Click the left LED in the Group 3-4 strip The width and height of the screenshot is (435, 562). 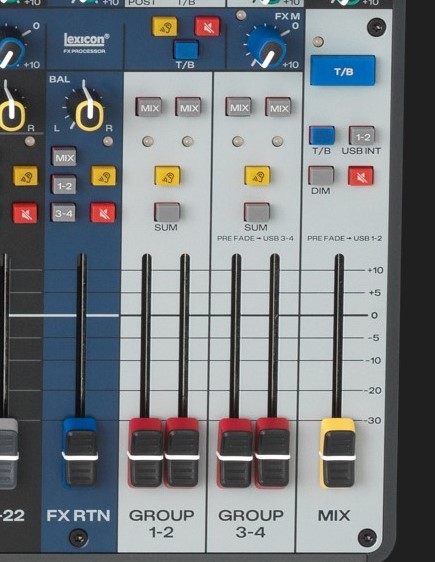[x=238, y=141]
